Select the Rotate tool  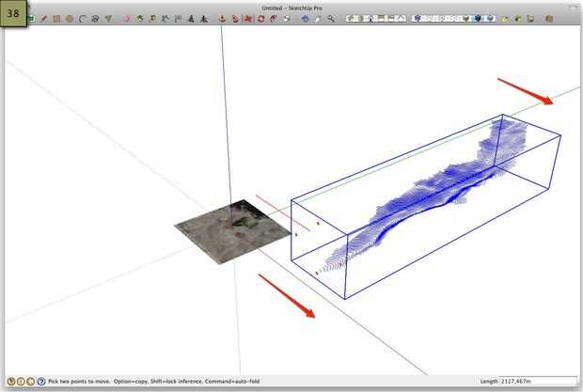click(261, 19)
